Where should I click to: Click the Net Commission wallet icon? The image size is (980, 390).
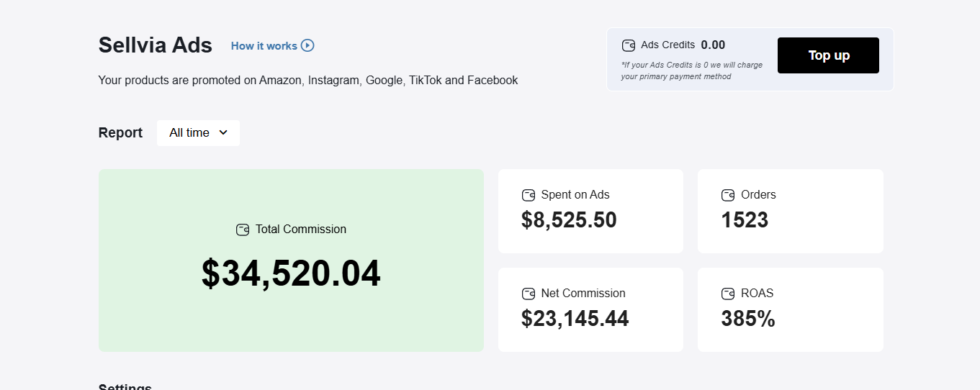coord(529,294)
